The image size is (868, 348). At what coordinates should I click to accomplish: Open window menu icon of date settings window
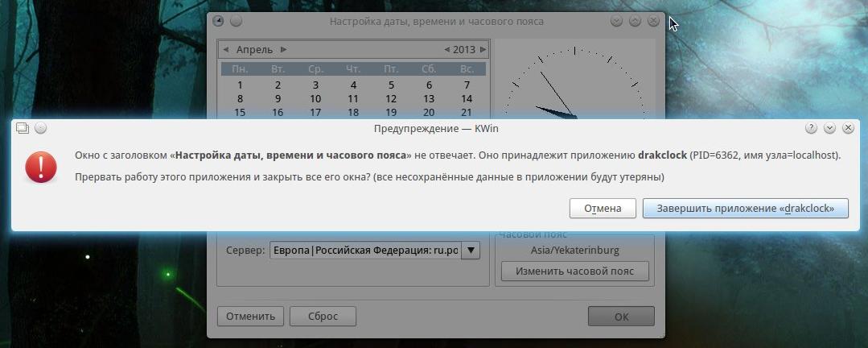[x=218, y=21]
